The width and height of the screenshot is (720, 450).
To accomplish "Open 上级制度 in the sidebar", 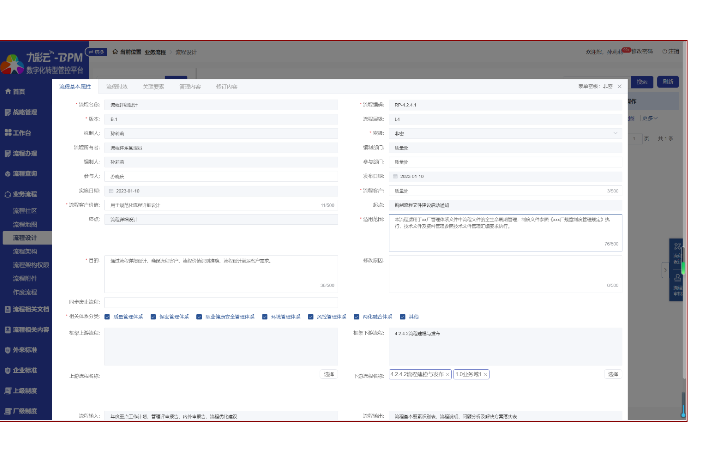I will [x=21, y=391].
